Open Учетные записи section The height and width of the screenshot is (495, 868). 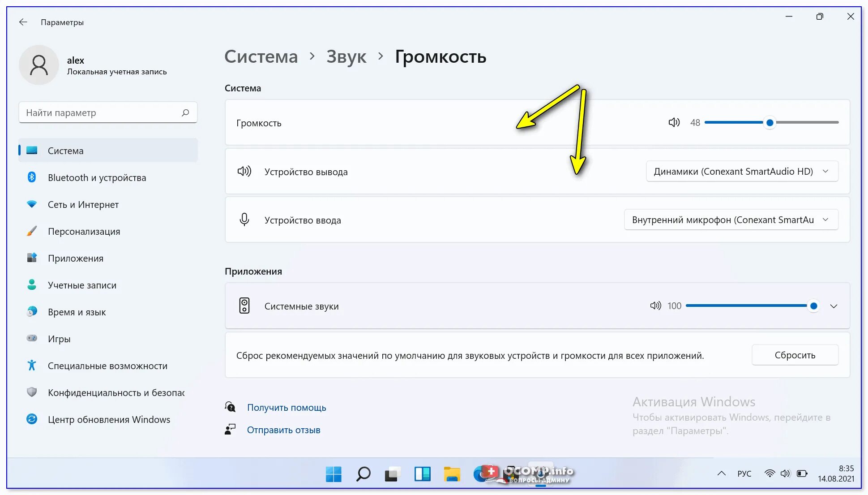108,285
